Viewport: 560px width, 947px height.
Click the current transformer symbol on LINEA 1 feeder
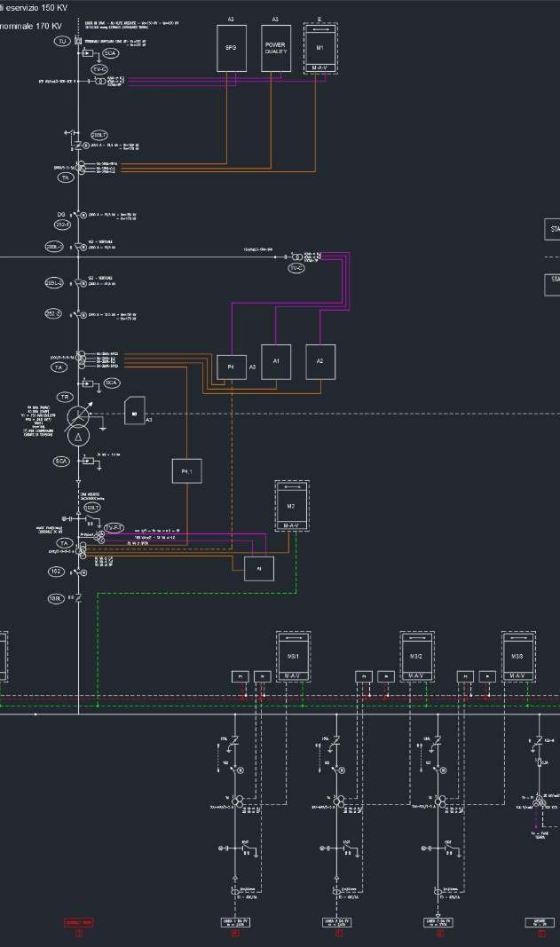tap(238, 802)
